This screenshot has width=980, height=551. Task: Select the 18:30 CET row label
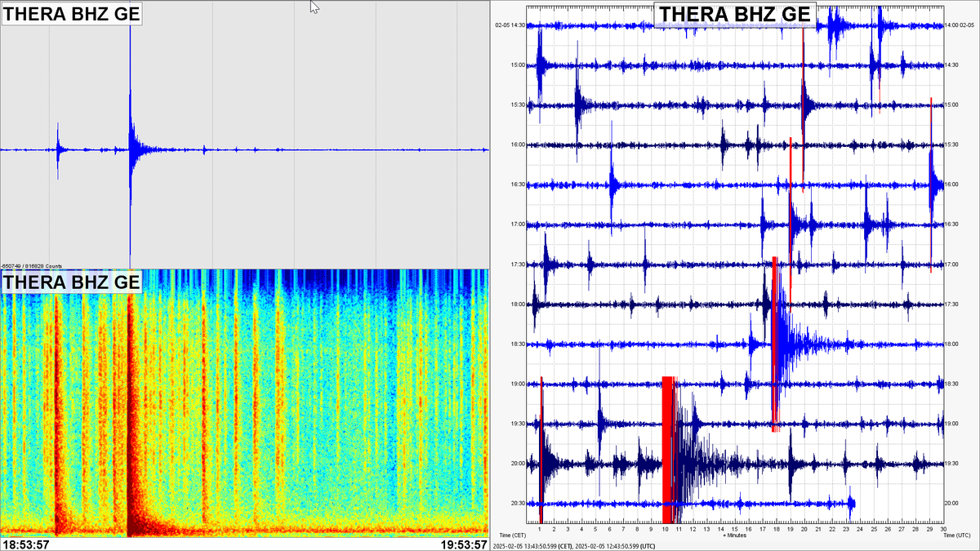[518, 344]
